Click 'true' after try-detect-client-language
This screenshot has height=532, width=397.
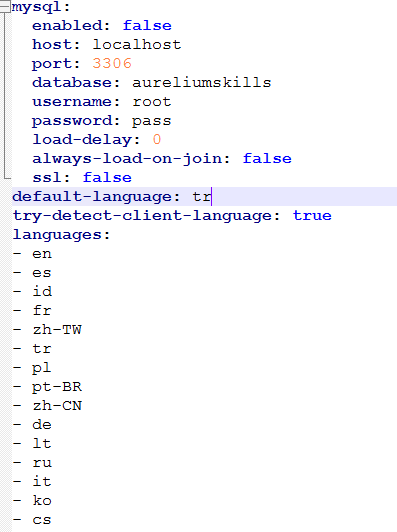point(312,216)
